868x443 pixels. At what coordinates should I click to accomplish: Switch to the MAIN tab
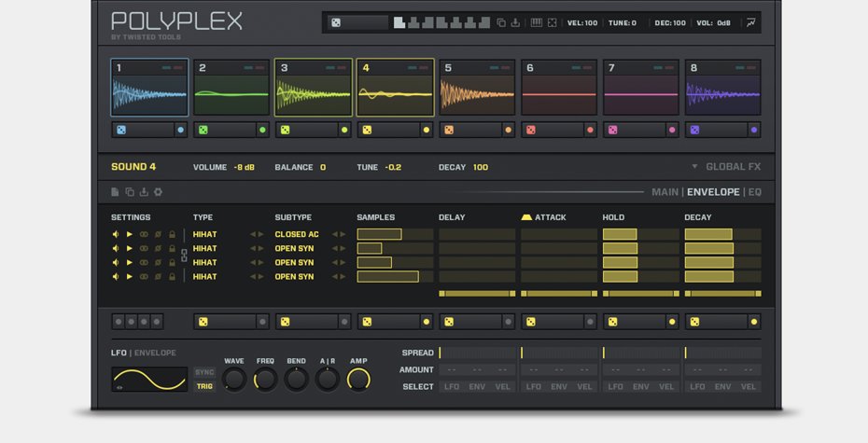tap(665, 192)
